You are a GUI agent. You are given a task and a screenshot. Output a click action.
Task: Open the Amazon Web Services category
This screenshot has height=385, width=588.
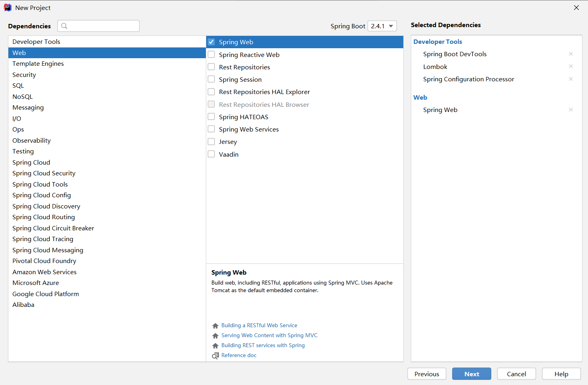[107, 272]
